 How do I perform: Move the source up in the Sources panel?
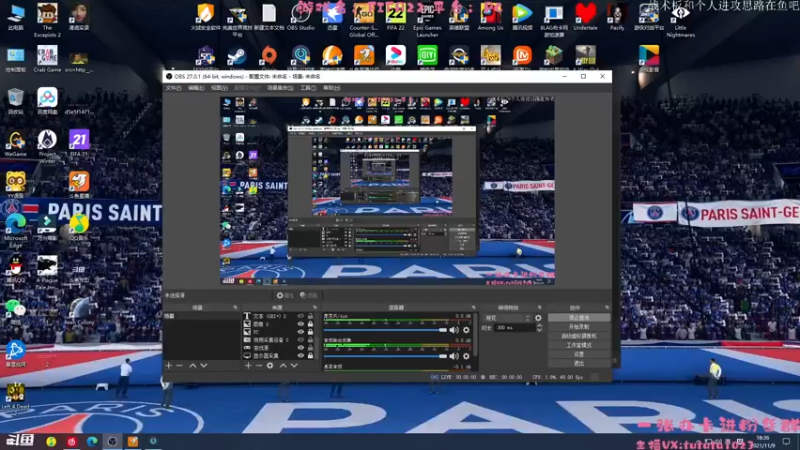tap(283, 365)
